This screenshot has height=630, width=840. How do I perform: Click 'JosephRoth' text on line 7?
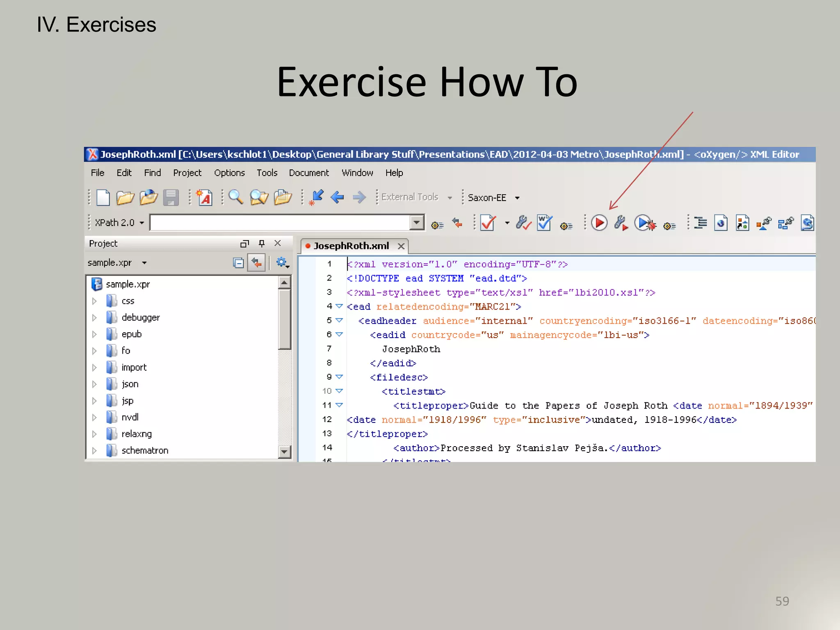click(x=411, y=349)
